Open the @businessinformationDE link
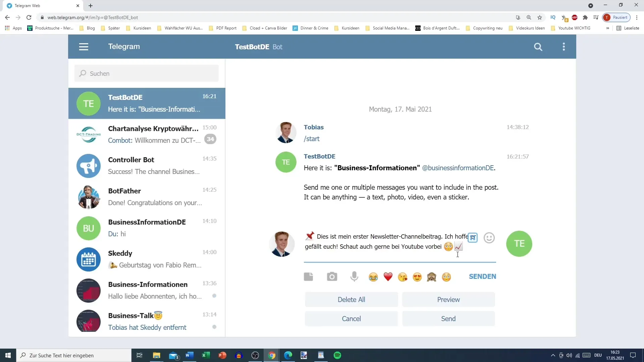The width and height of the screenshot is (644, 362). pyautogui.click(x=458, y=168)
